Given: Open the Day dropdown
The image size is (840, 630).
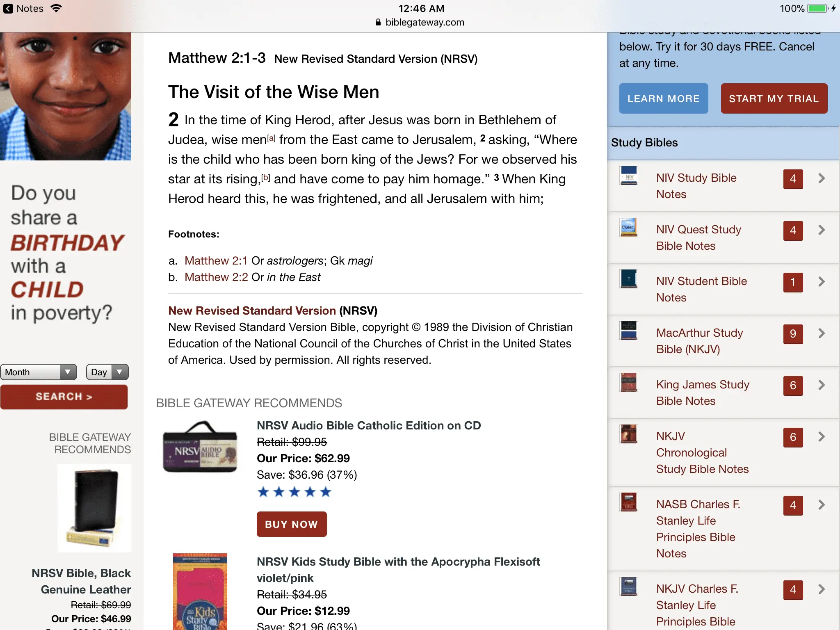Looking at the screenshot, I should [x=107, y=372].
